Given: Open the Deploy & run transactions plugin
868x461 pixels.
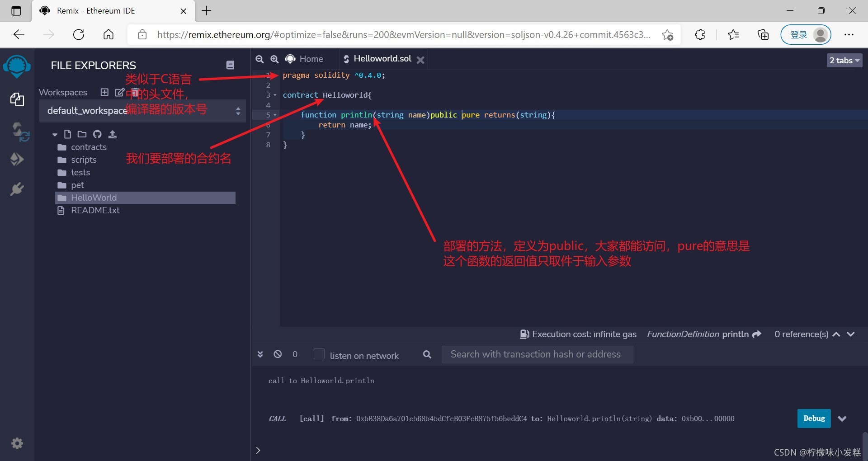Looking at the screenshot, I should (x=17, y=159).
